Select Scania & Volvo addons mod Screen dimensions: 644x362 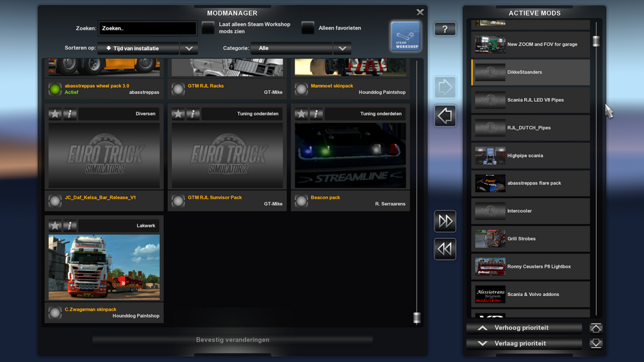[x=531, y=294]
